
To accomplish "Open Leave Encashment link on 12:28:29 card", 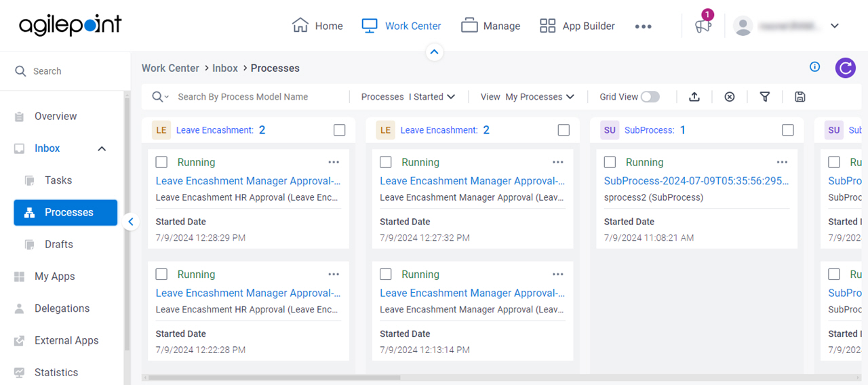I will [248, 181].
